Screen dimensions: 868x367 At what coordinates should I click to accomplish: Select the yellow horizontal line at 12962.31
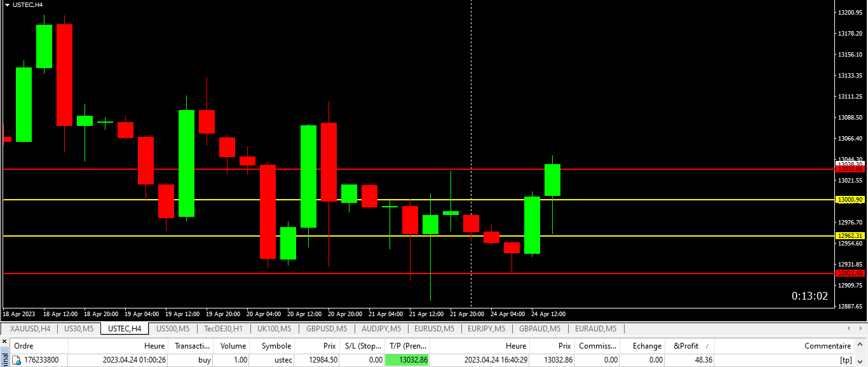(x=318, y=236)
